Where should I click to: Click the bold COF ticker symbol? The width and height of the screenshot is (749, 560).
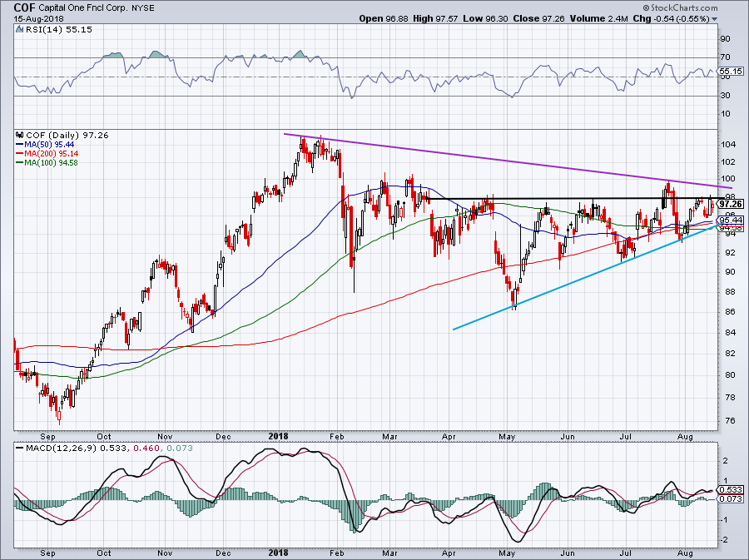pyautogui.click(x=23, y=7)
